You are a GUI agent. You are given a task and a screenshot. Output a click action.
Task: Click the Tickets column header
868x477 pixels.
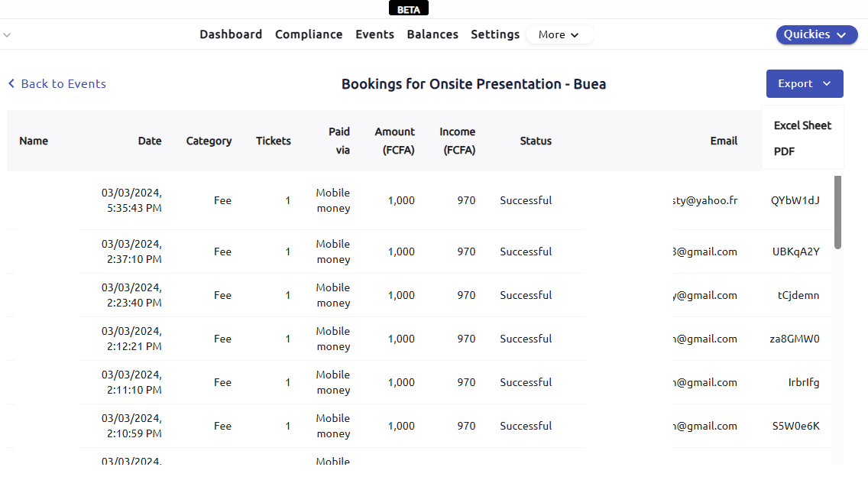[273, 141]
